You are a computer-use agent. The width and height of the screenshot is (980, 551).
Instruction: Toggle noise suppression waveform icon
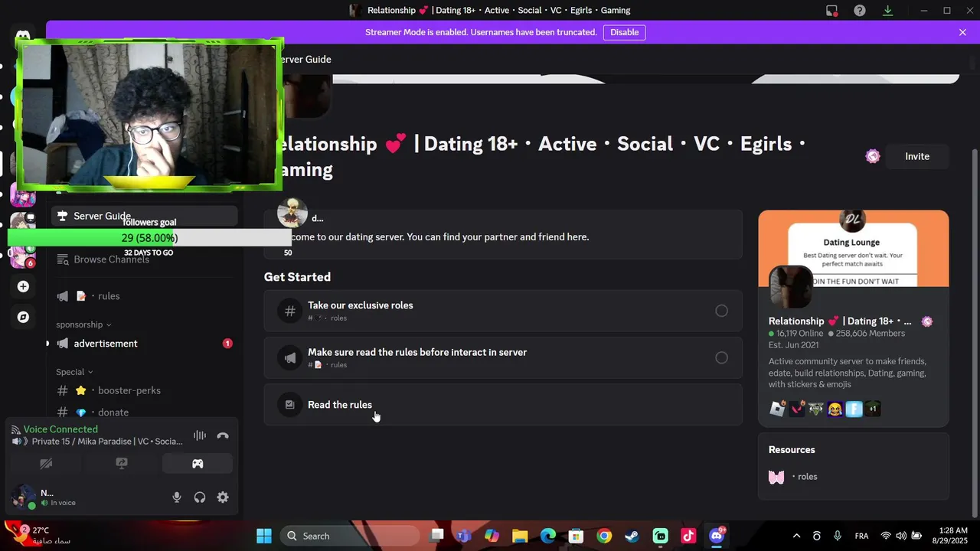coord(200,435)
